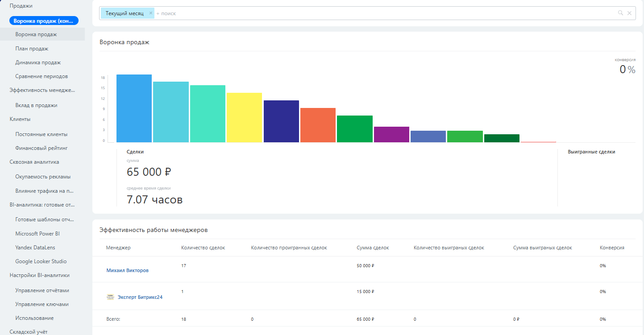Open the Эксперт Битрикс24 manager link

point(140,297)
